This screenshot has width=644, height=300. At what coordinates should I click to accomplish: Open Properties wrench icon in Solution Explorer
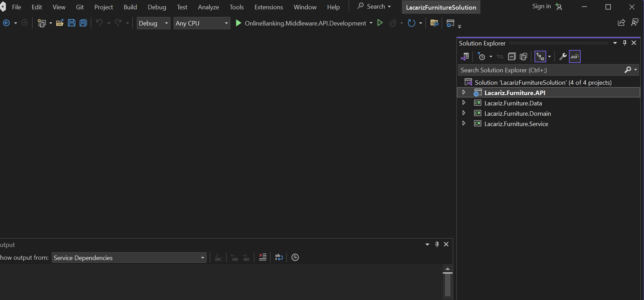tap(563, 56)
